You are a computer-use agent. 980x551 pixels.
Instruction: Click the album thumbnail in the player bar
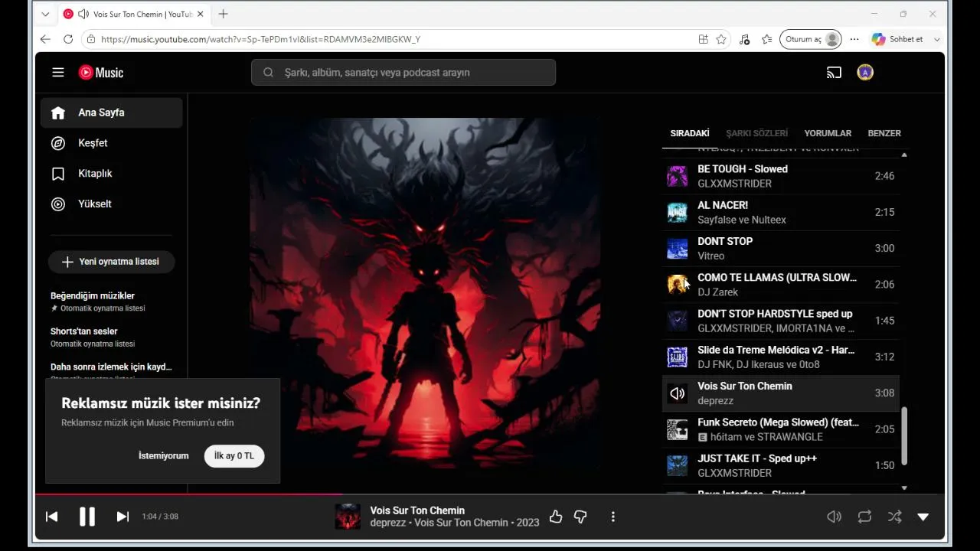pos(348,517)
